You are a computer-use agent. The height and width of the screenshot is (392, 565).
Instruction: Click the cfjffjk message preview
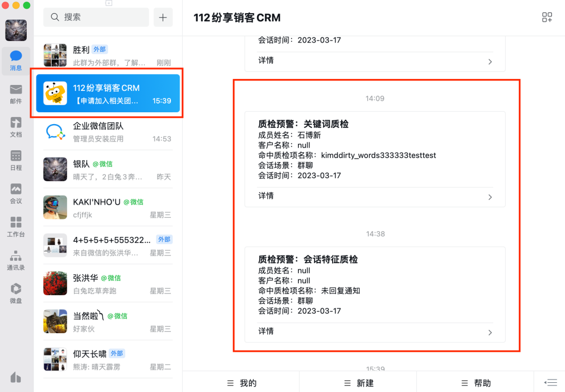[x=83, y=215]
